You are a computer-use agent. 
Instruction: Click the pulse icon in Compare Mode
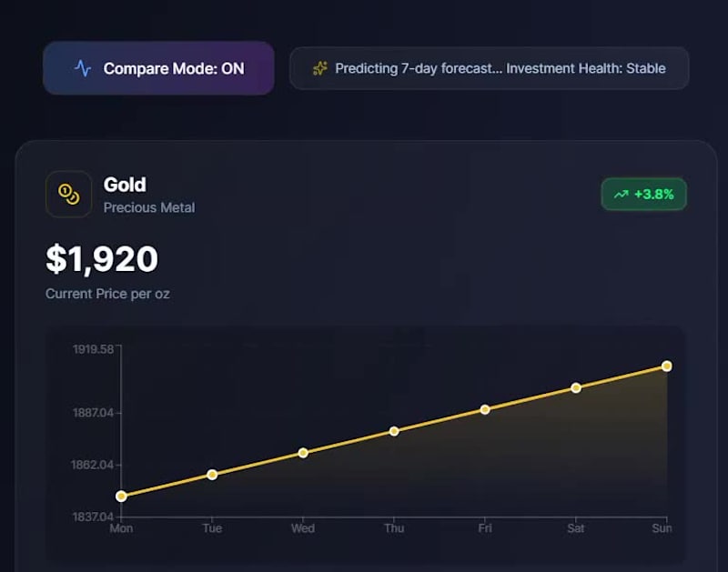pos(83,68)
